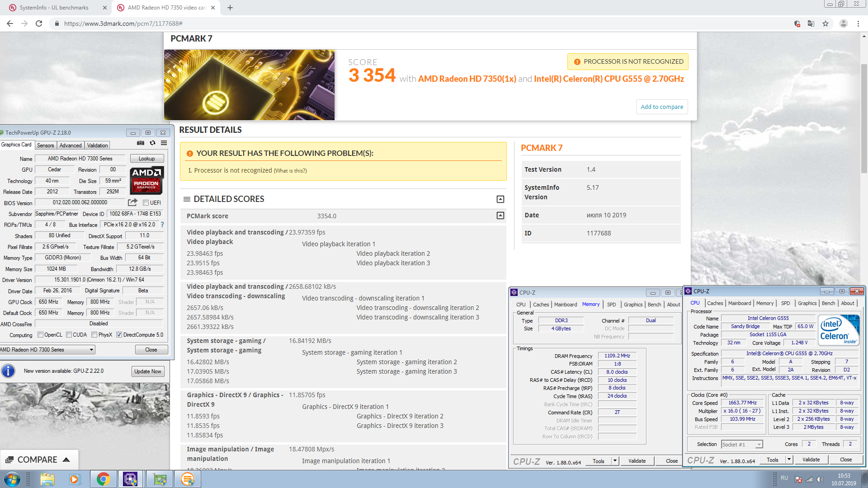Click the browser vertical scrollbar
The height and width of the screenshot is (488, 868).
(864, 118)
